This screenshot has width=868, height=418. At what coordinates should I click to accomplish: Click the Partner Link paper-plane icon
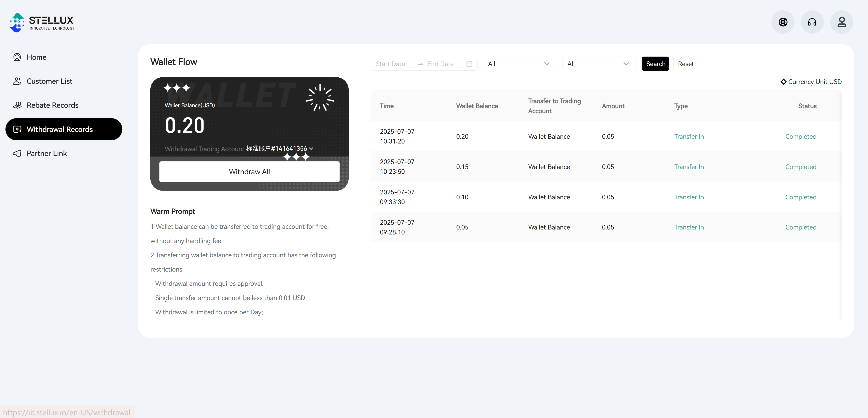click(x=17, y=153)
